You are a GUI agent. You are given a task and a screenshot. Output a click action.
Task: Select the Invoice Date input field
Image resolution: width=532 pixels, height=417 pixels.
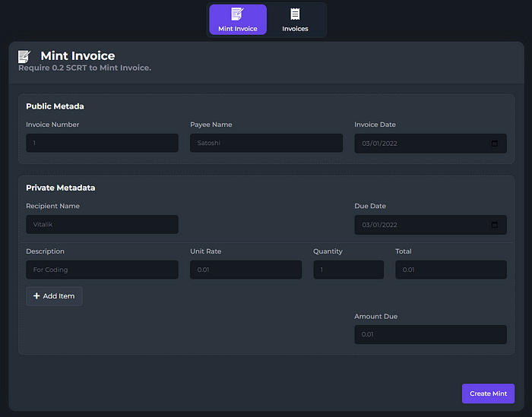(x=431, y=144)
